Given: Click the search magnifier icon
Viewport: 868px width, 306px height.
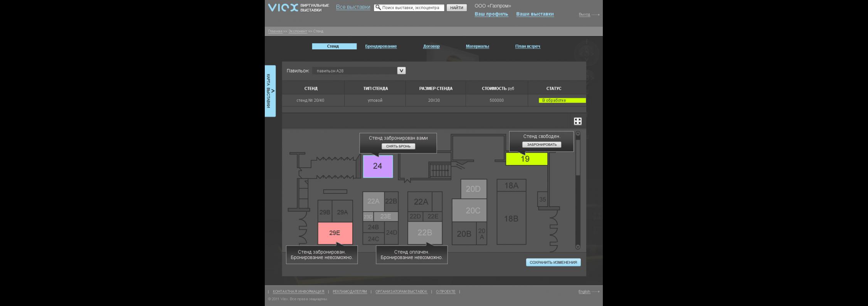Looking at the screenshot, I should (x=378, y=8).
